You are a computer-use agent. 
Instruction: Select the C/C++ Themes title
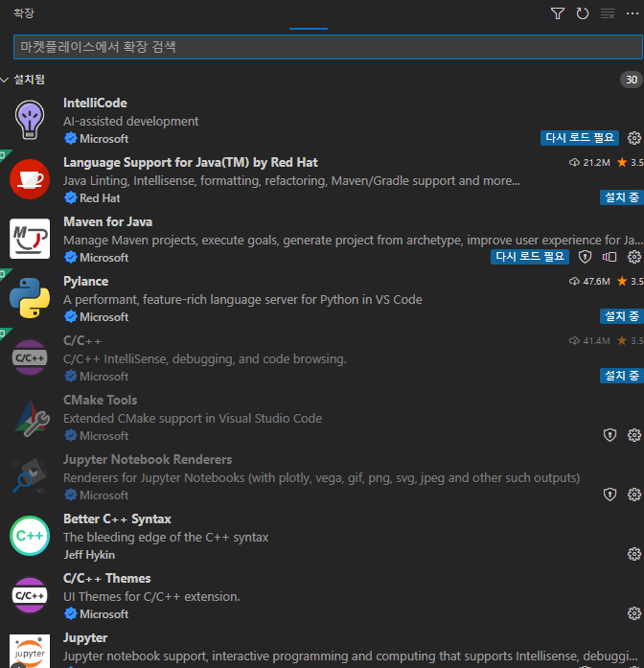click(107, 578)
